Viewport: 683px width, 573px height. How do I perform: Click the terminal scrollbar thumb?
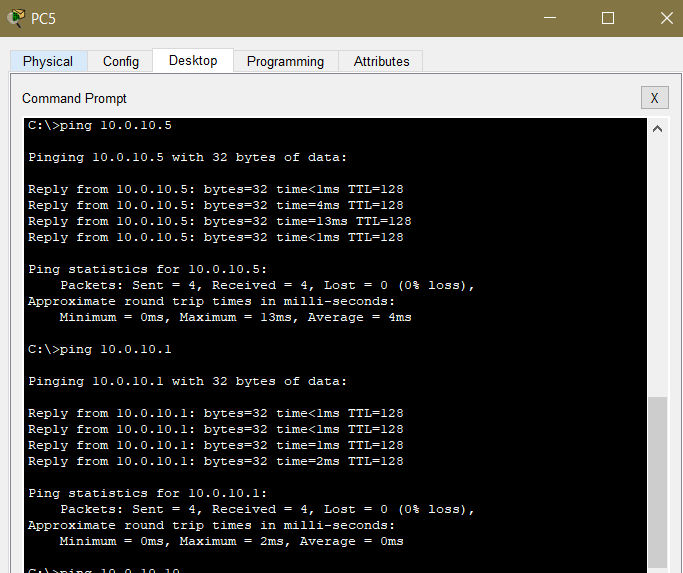click(x=657, y=480)
